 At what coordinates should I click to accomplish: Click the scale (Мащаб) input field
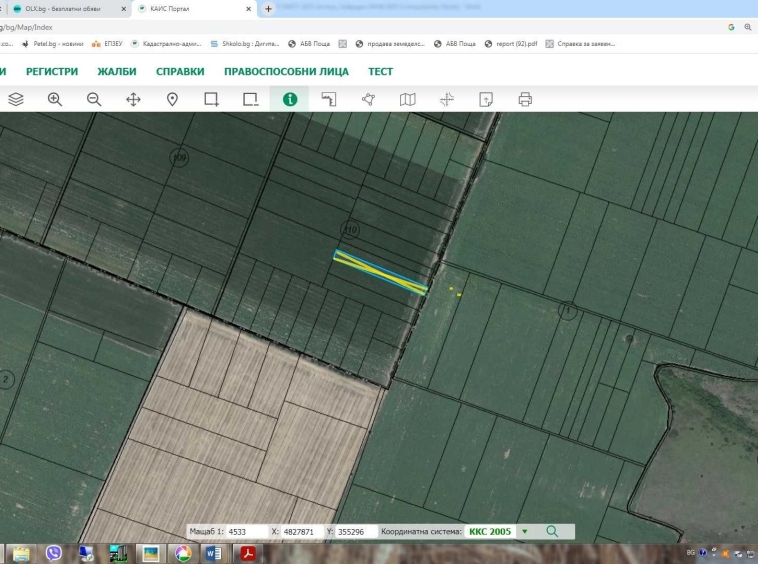pyautogui.click(x=246, y=532)
